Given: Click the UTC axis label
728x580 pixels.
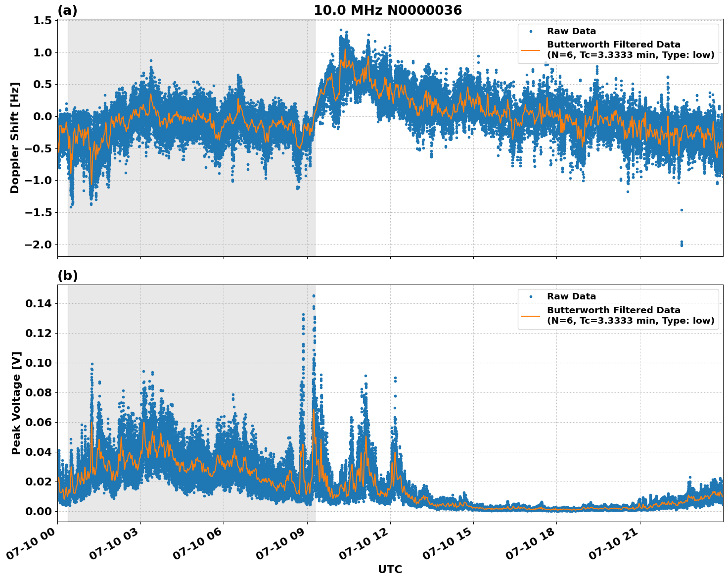Looking at the screenshot, I should pos(390,569).
